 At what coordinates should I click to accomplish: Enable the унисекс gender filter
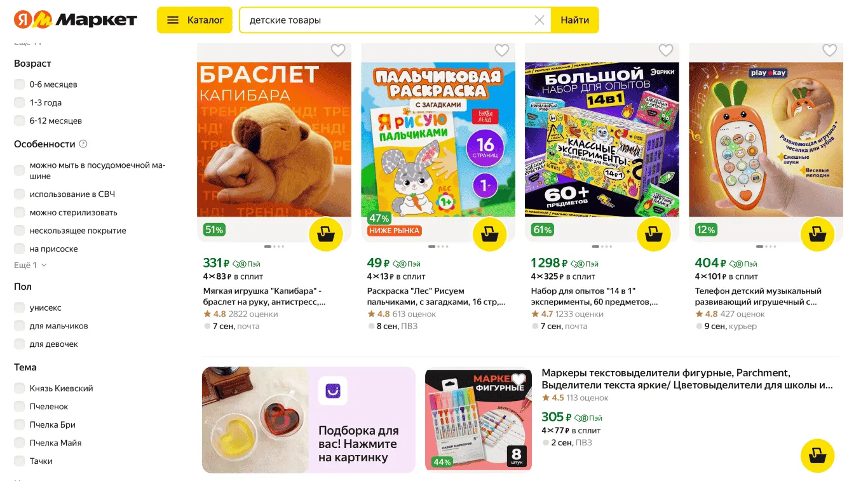[20, 308]
